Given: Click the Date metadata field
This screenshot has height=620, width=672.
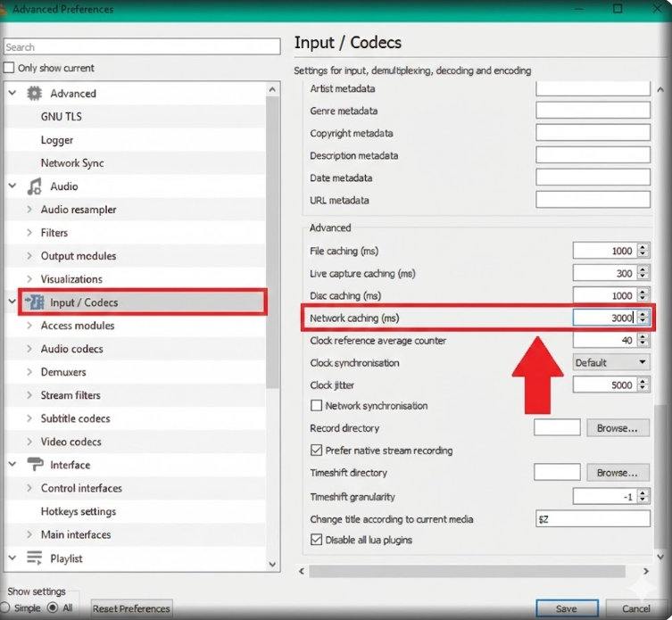Looking at the screenshot, I should pos(593,177).
